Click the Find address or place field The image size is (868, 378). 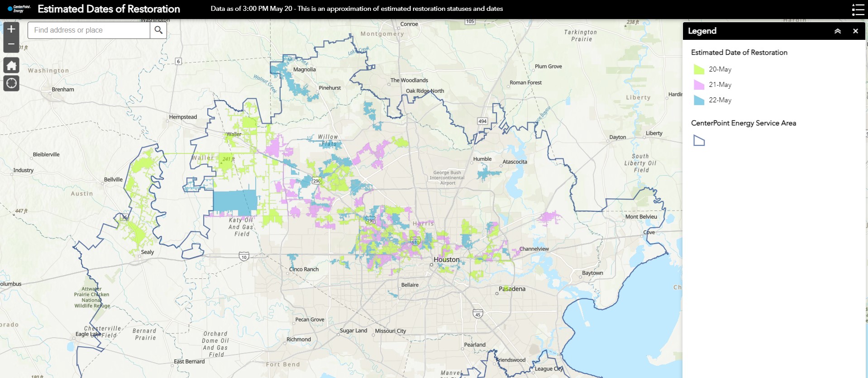(x=89, y=30)
